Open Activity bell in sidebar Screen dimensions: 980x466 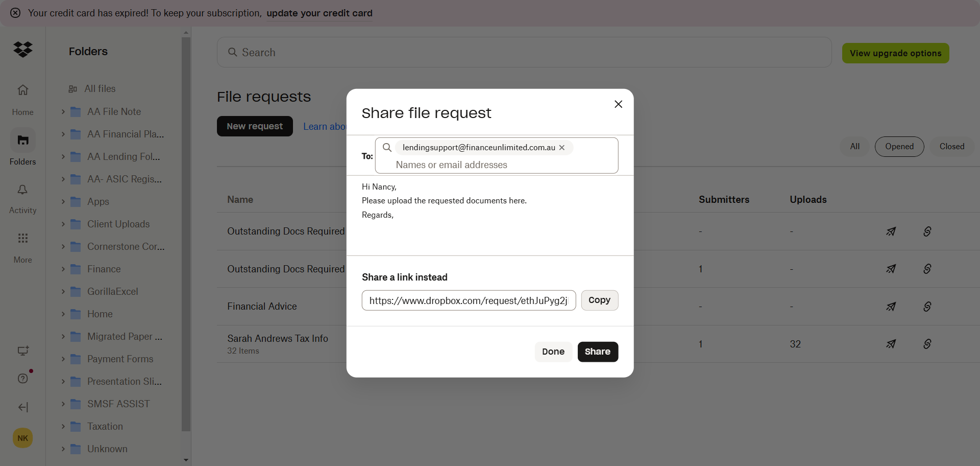pos(22,190)
